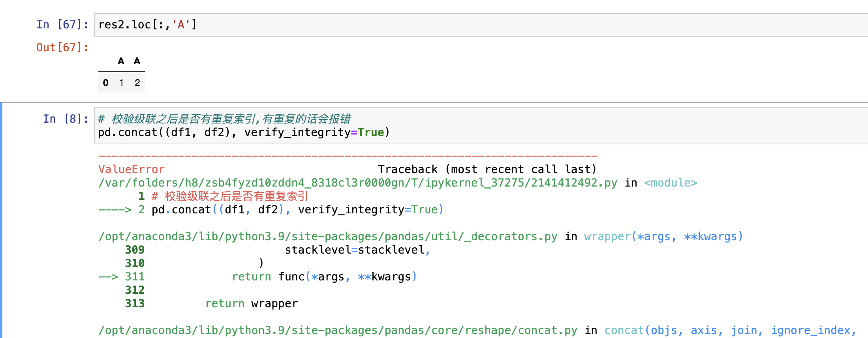Click the In [8] cell prompt

(x=66, y=119)
